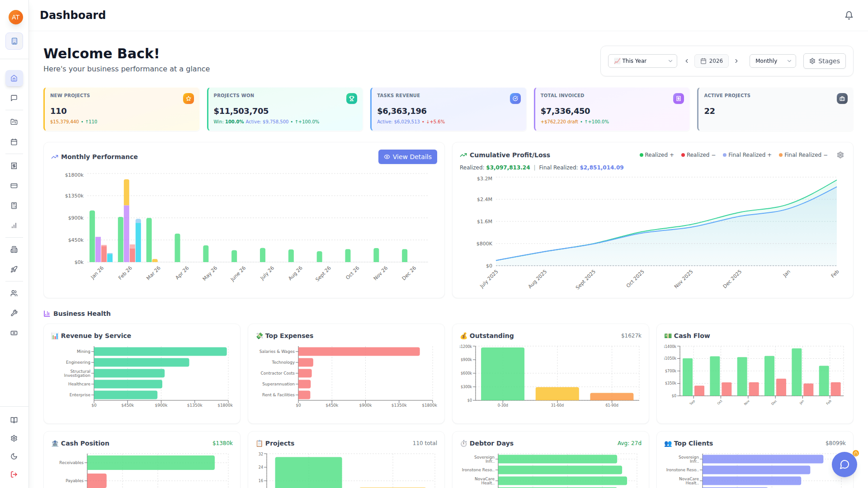Screen dimensions: 868x488
Task: Open the AT profile avatar
Action: [15, 17]
